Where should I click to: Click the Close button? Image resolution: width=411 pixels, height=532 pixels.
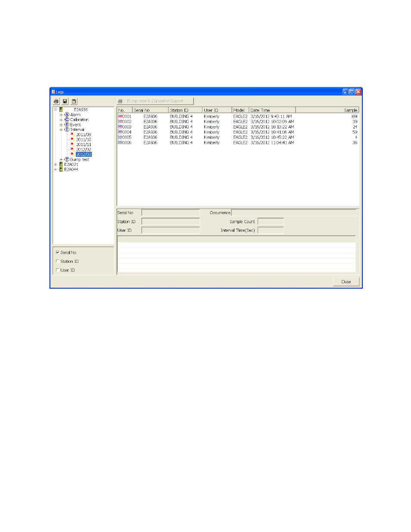(x=346, y=282)
